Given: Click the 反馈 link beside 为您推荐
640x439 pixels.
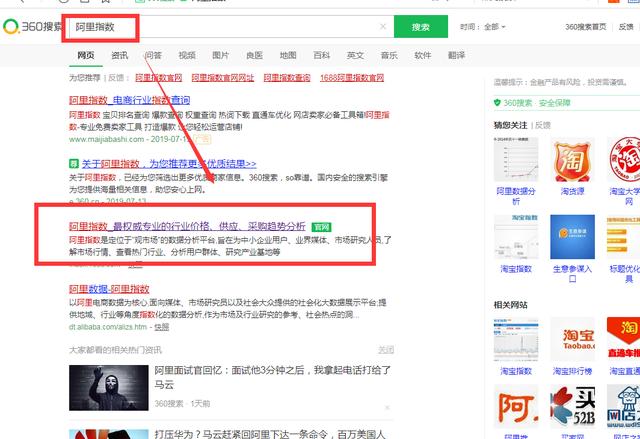Looking at the screenshot, I should tap(116, 78).
